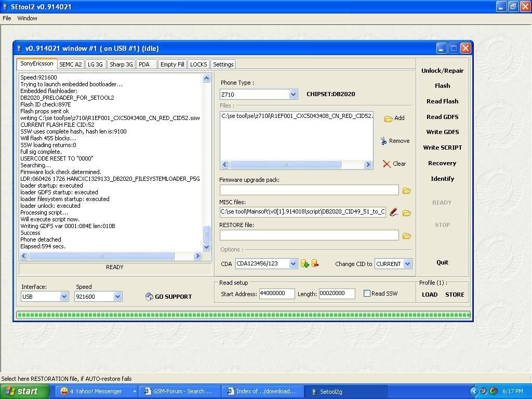Click the add CDA green plus icon
This screenshot has width=532, height=399.
point(304,263)
